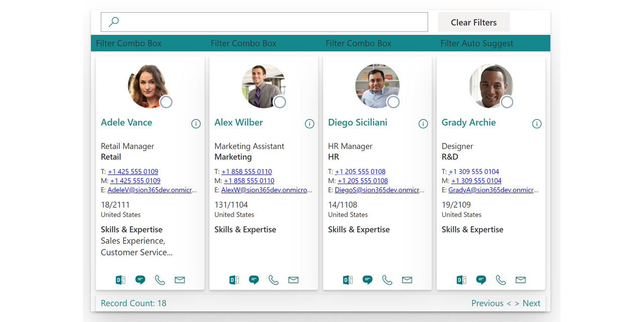The image size is (644, 322).
Task: Go to the Next page of records
Action: point(528,303)
